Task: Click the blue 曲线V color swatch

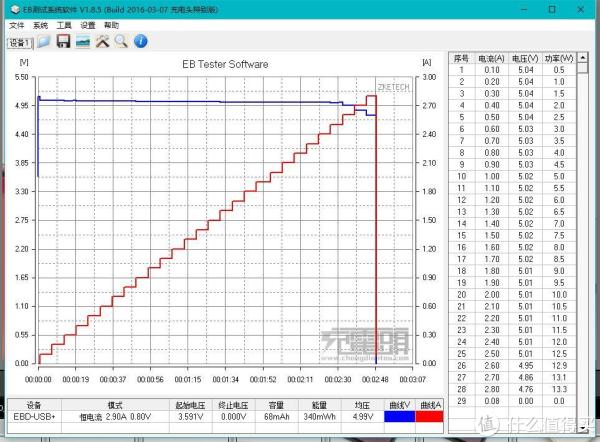Action: [x=399, y=416]
